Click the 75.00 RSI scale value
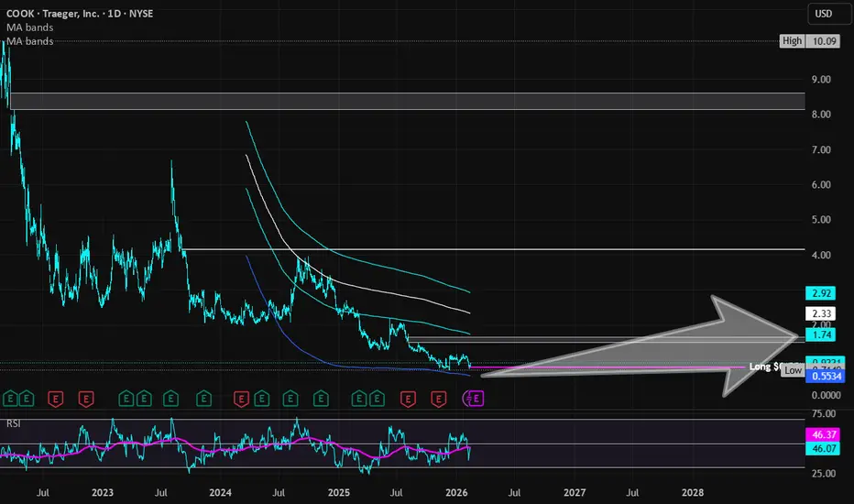854x504 pixels. coord(823,413)
